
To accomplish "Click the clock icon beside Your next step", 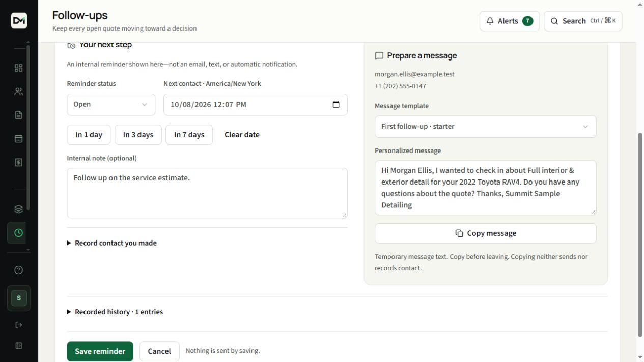I will [x=71, y=45].
